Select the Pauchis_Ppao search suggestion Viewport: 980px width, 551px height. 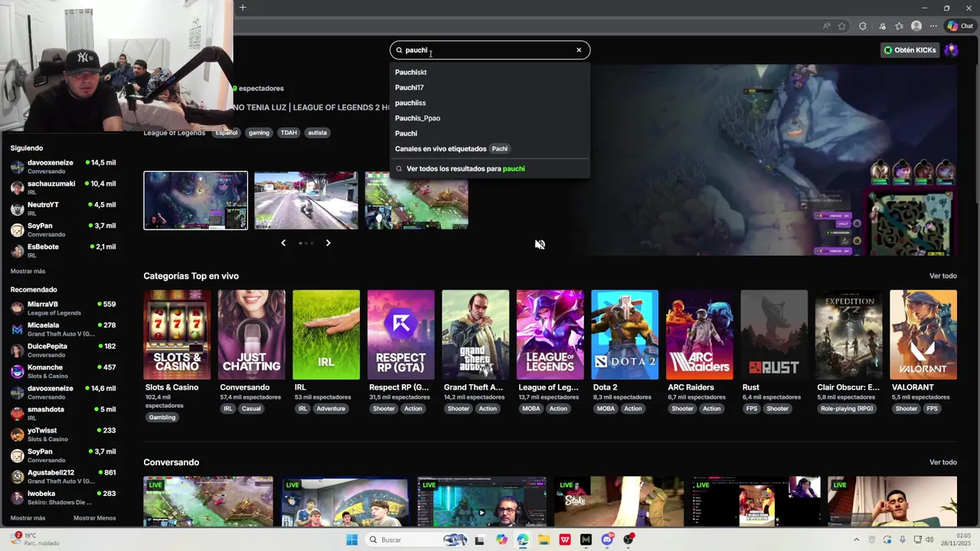click(490, 118)
